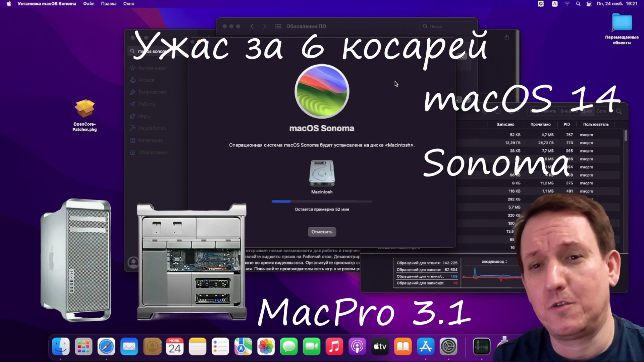This screenshot has width=644, height=362.
Task: Sort by the Прочитано column
Action: pyautogui.click(x=540, y=124)
